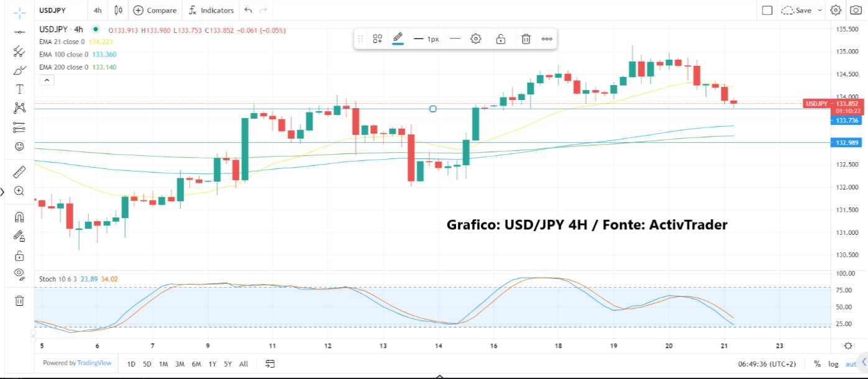This screenshot has width=868, height=379.
Task: Choose the text annotation tool
Action: point(19,89)
